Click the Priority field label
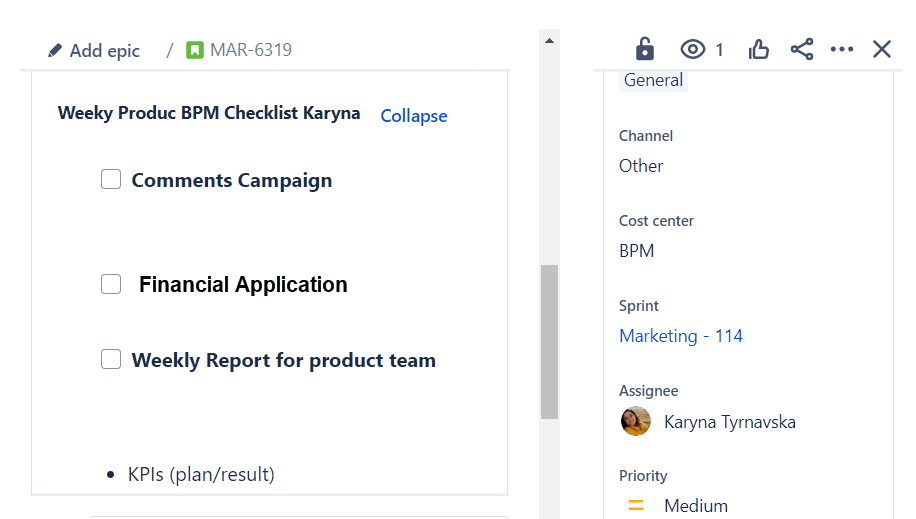Screen dimensions: 916x519 [x=643, y=476]
